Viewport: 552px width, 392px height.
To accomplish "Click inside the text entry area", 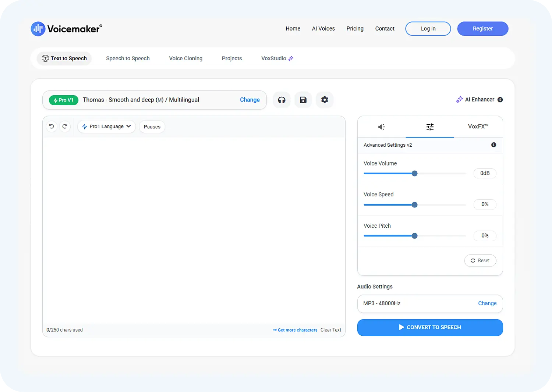I will (x=194, y=228).
